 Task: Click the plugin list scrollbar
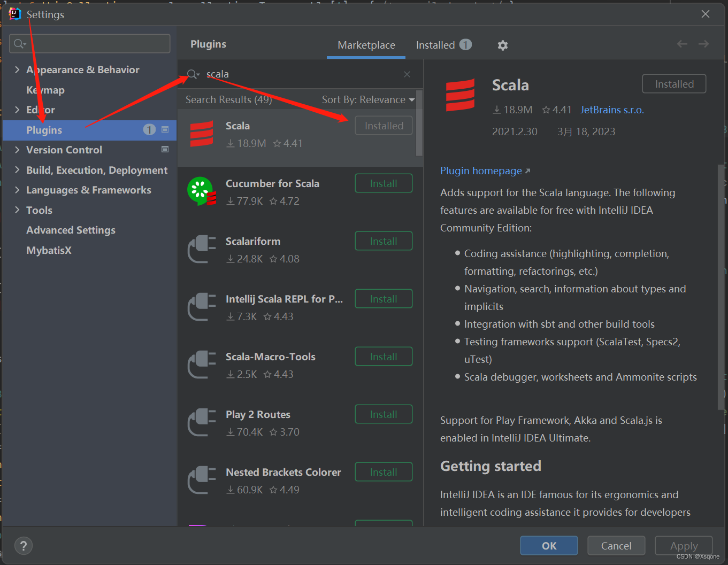(419, 123)
